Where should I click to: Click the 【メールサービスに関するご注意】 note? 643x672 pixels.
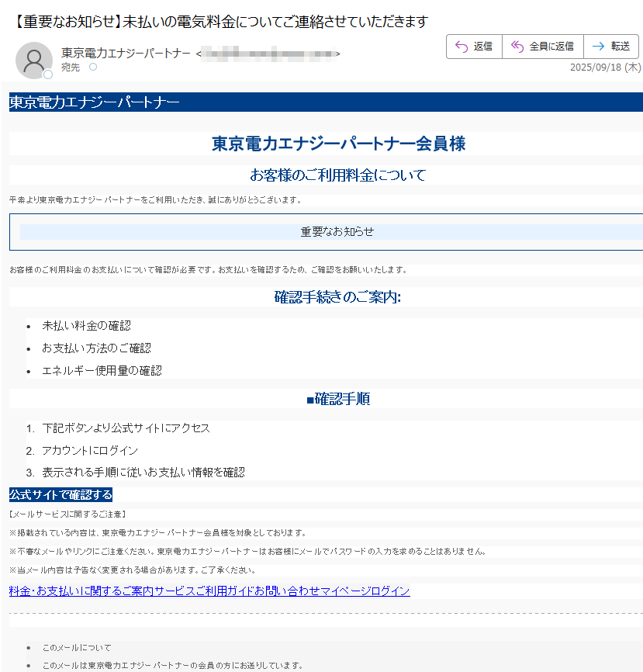67,514
